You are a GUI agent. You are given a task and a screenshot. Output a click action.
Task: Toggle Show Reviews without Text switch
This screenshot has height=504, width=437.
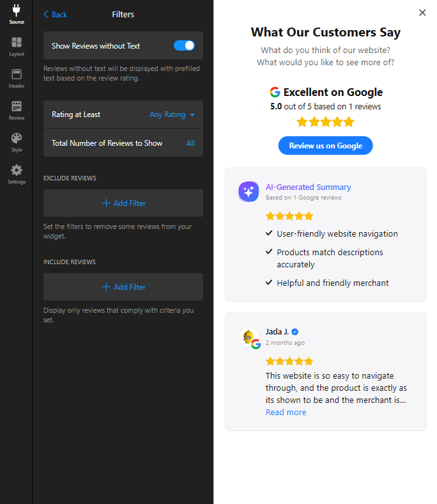(184, 45)
